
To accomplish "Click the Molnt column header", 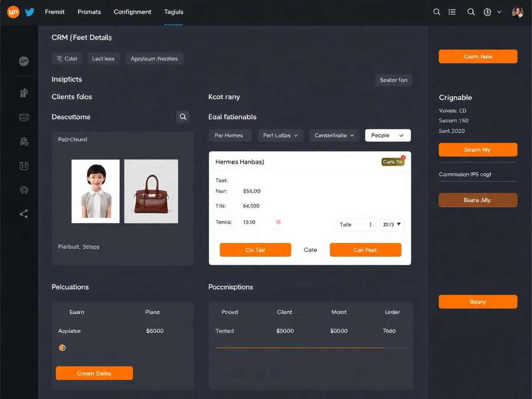I will coord(339,312).
